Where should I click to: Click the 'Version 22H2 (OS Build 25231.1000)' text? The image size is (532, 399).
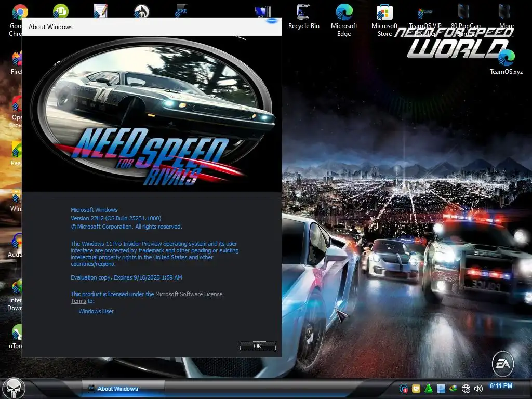(116, 218)
